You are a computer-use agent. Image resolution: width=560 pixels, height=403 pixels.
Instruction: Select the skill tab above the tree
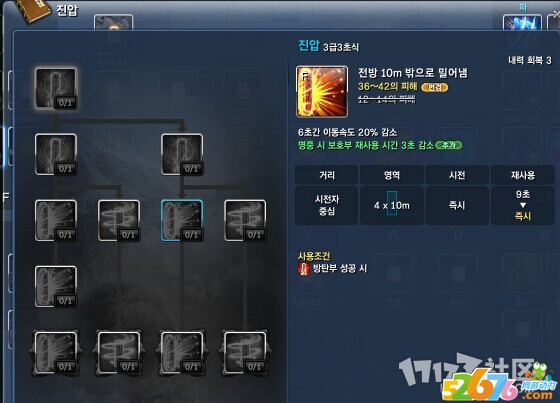pyautogui.click(x=114, y=23)
